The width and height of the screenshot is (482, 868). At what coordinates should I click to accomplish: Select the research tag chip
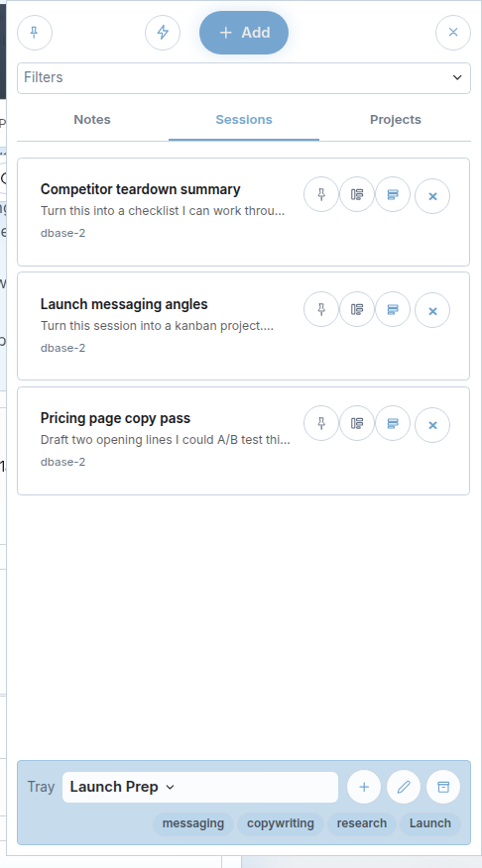(x=362, y=823)
